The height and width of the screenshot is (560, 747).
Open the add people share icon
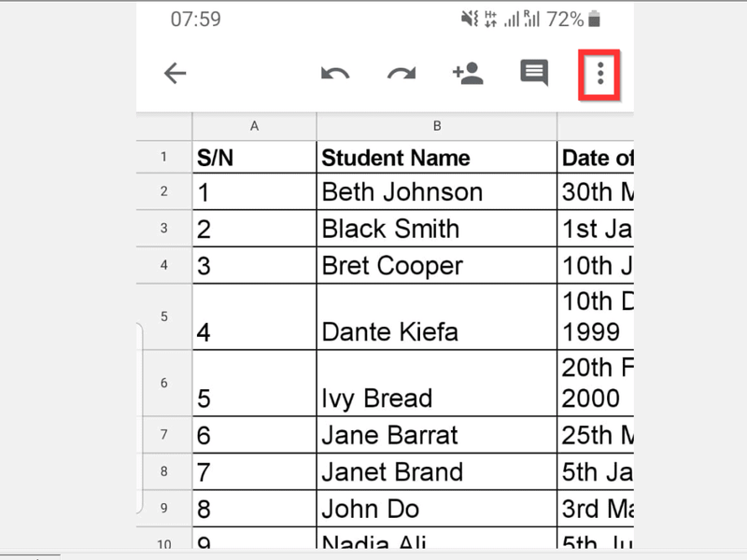(468, 74)
